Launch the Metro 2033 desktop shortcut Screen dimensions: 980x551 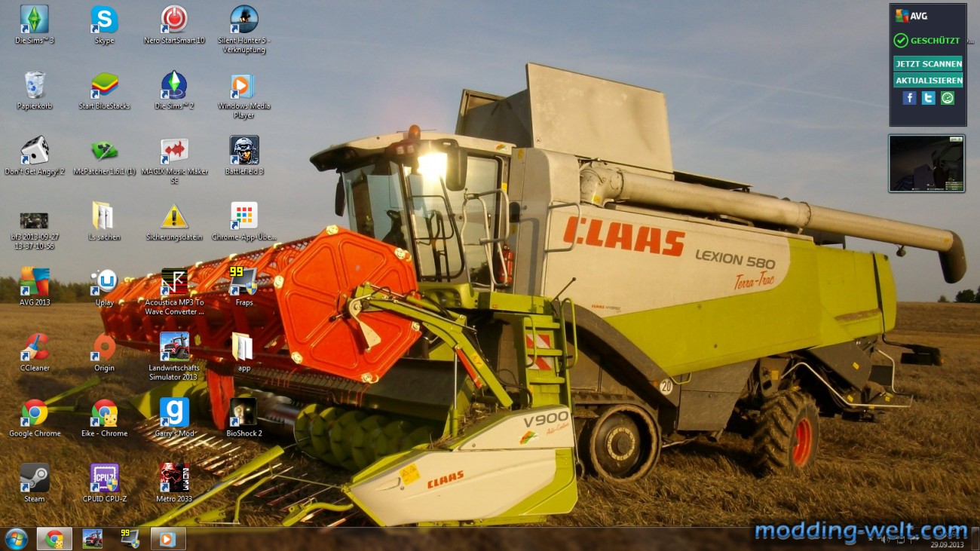pos(174,483)
